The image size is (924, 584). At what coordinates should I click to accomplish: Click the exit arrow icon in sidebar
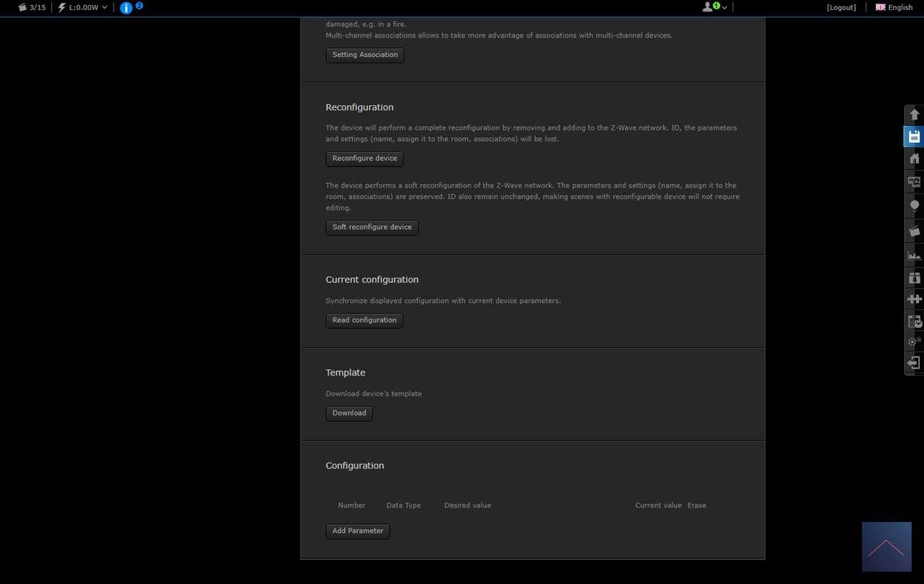[x=914, y=363]
